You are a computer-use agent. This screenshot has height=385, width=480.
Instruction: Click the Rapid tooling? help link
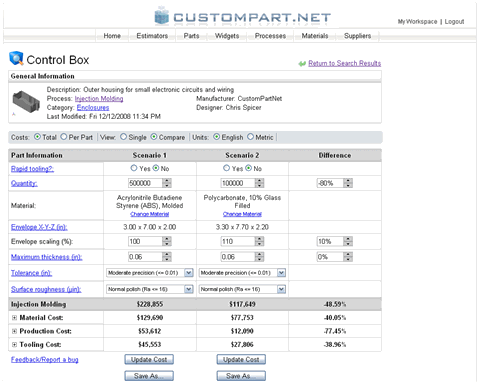[32, 169]
